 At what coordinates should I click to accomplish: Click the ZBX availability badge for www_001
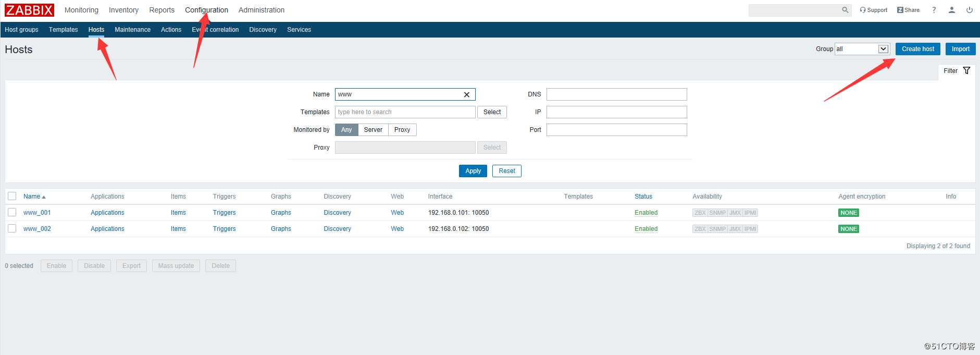coord(700,213)
